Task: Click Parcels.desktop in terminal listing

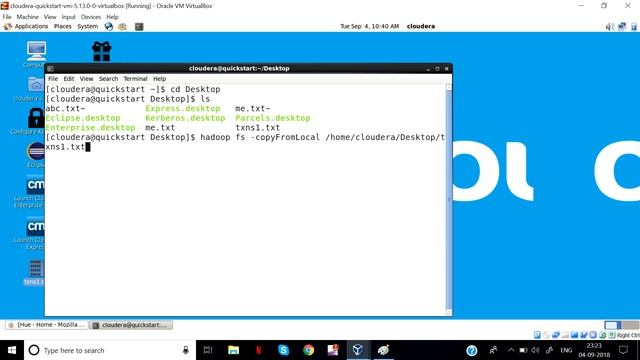Action: [273, 118]
